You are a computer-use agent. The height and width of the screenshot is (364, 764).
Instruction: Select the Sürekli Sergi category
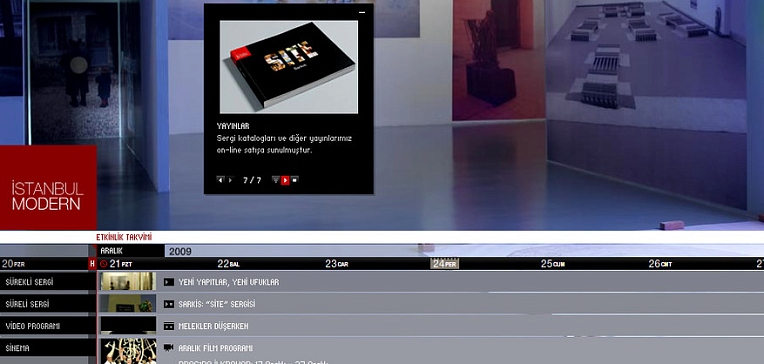[x=47, y=282]
